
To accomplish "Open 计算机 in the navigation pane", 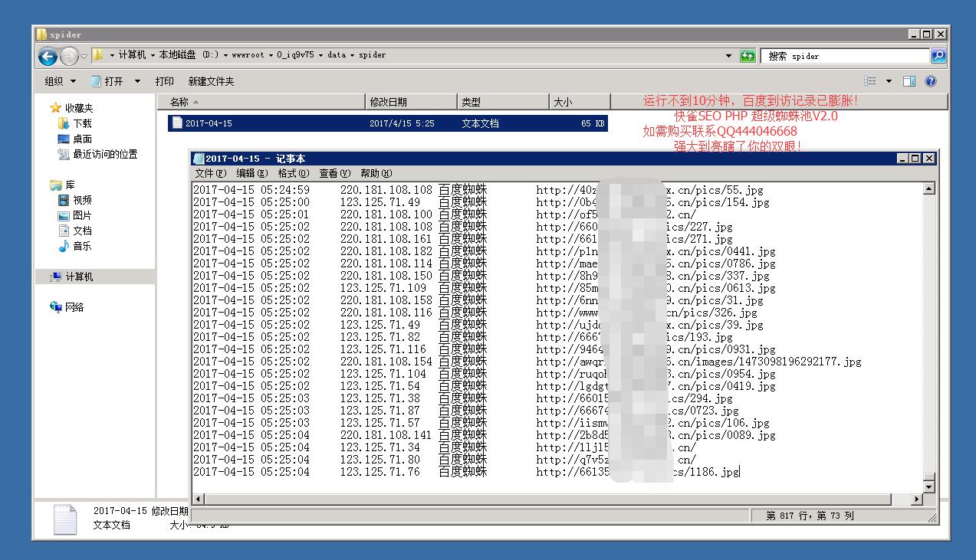I will [78, 277].
